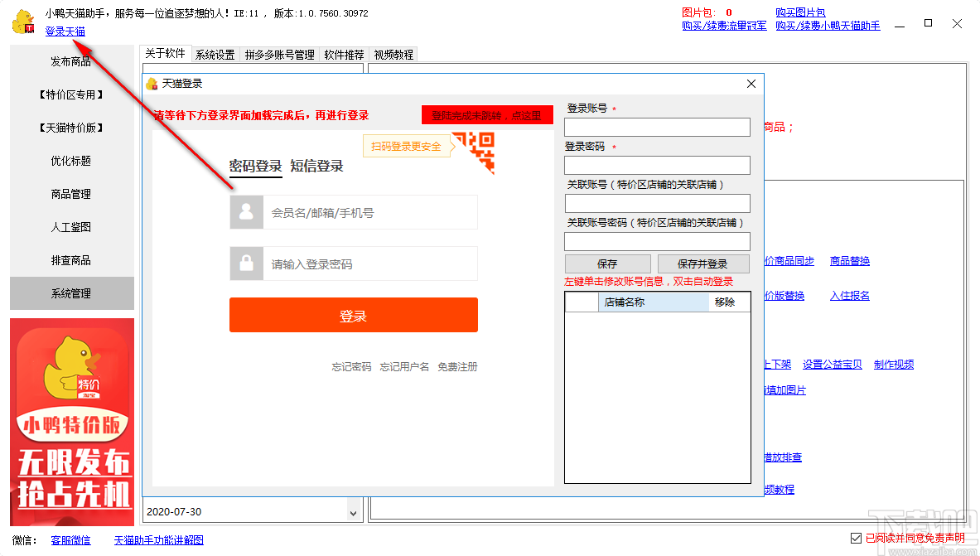Click 购买/续费小鸭天猫助手 link
The height and width of the screenshot is (556, 980).
tap(828, 26)
